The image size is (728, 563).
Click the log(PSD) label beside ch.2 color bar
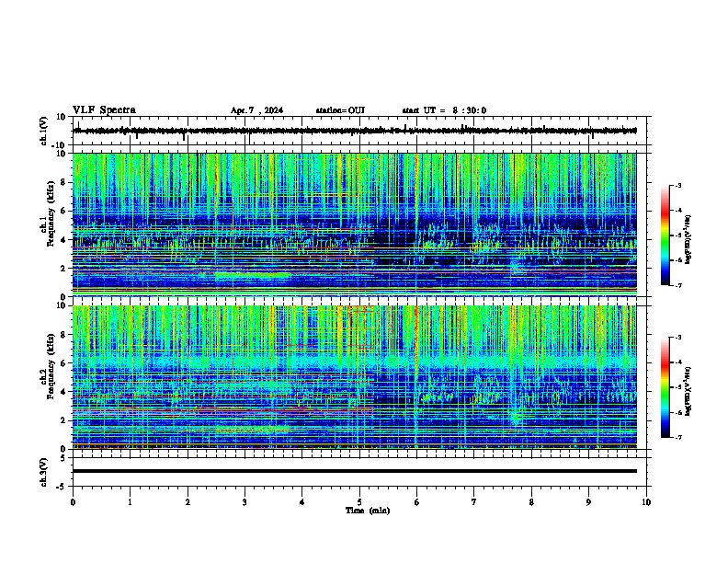coord(688,391)
